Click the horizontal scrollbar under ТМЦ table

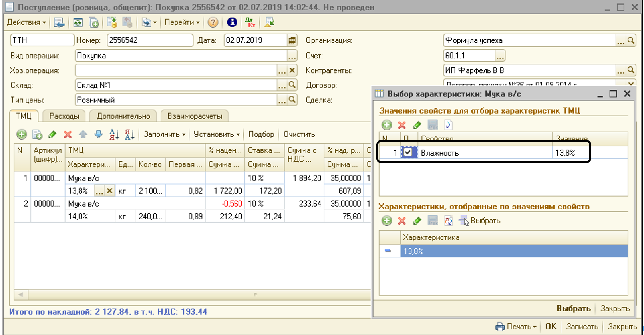tap(192, 295)
